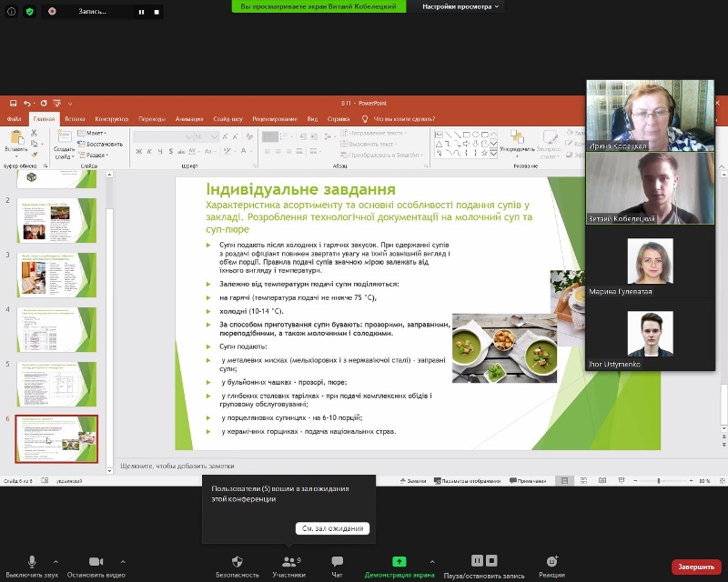Toggle the Заметки notes pane button
The image size is (728, 582).
click(x=413, y=481)
